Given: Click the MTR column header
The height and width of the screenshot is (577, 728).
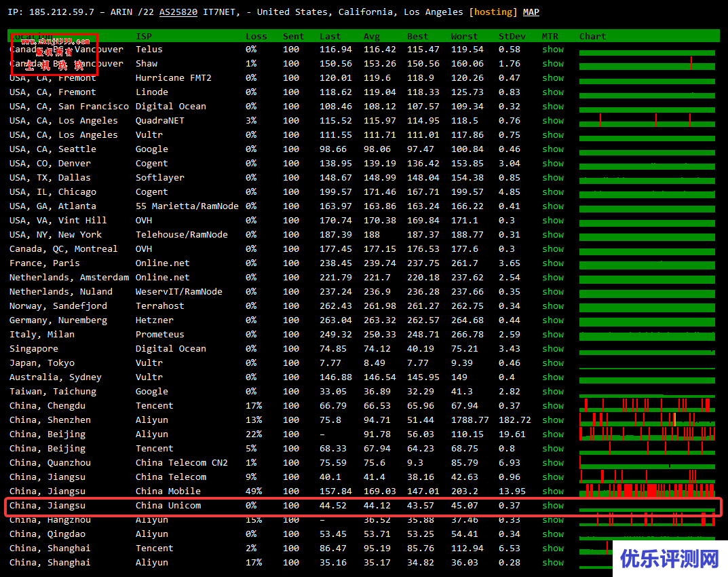Looking at the screenshot, I should pos(550,36).
